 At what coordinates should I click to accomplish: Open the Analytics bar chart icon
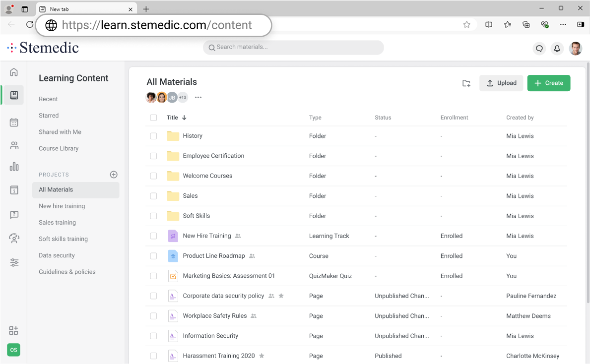[13, 167]
